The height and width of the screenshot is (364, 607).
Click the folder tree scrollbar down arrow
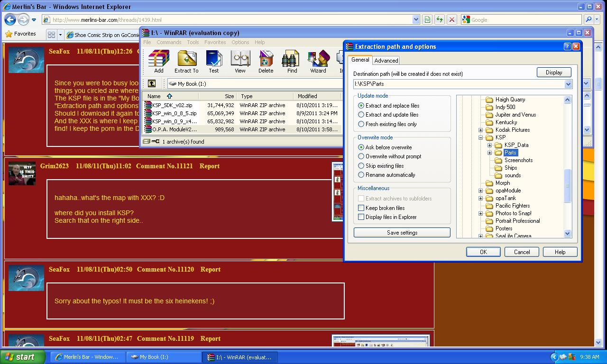coord(567,234)
